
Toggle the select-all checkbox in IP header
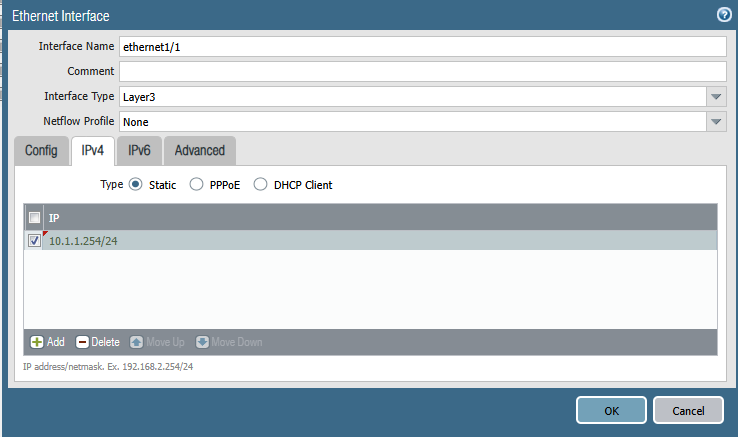(x=34, y=218)
